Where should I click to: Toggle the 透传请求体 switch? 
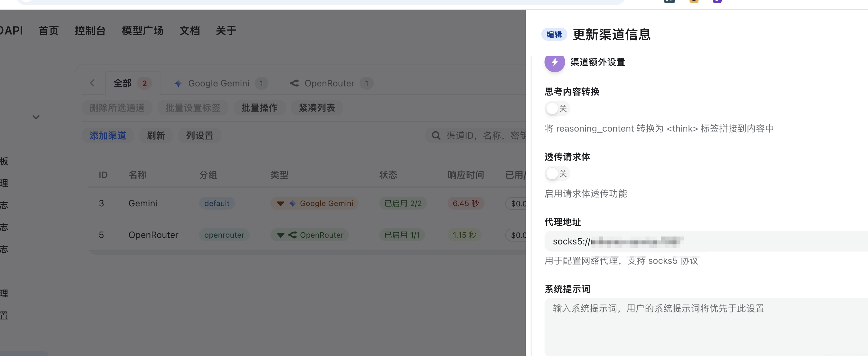click(557, 174)
